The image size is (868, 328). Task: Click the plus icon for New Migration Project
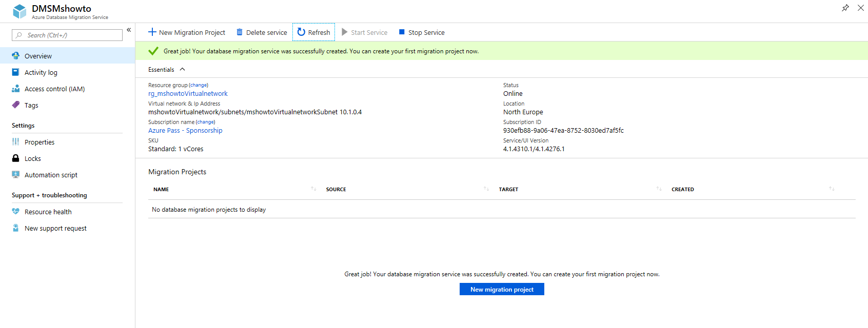[x=152, y=32]
